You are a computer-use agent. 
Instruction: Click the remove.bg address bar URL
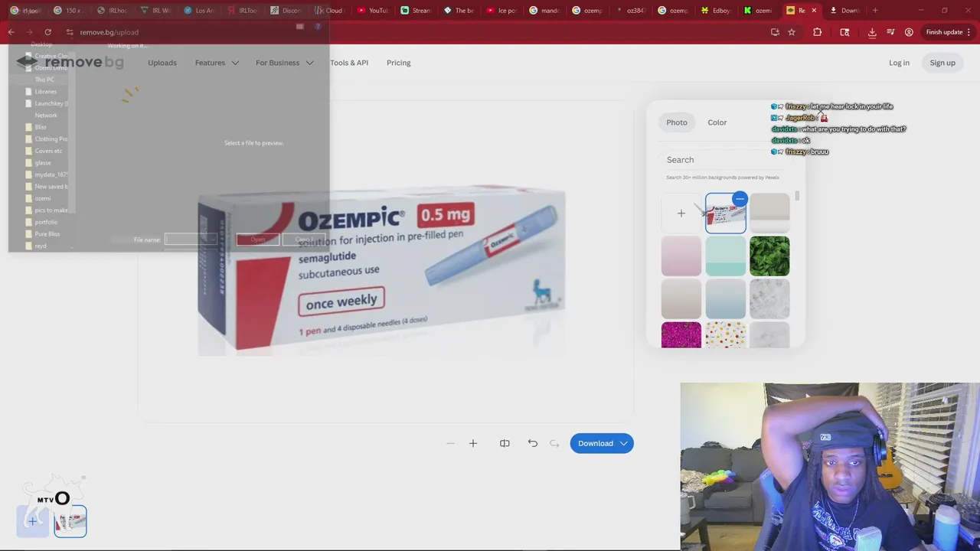109,32
